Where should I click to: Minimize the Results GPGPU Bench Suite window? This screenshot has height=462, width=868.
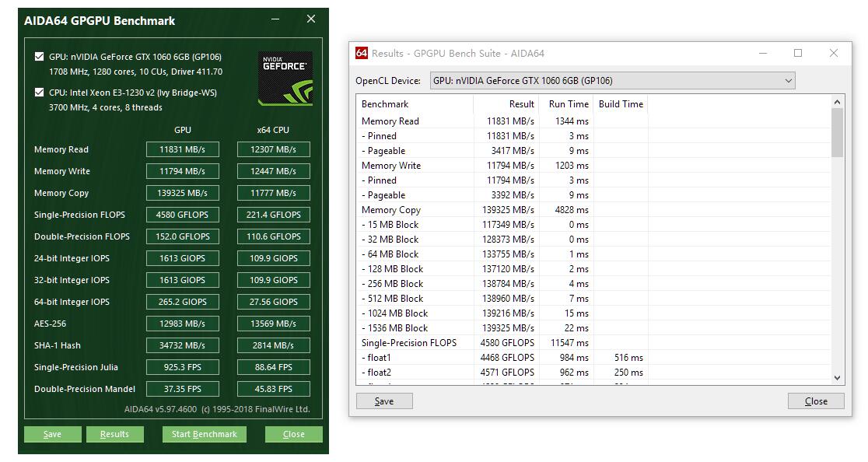click(763, 53)
